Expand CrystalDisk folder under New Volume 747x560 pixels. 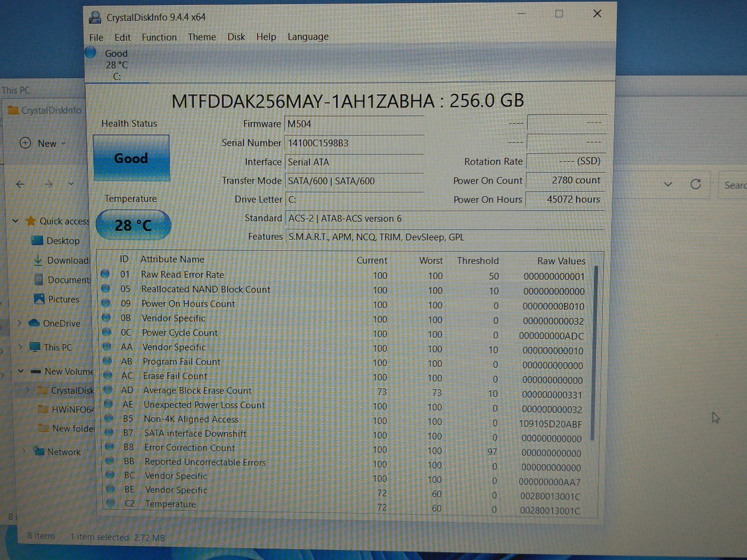point(28,390)
